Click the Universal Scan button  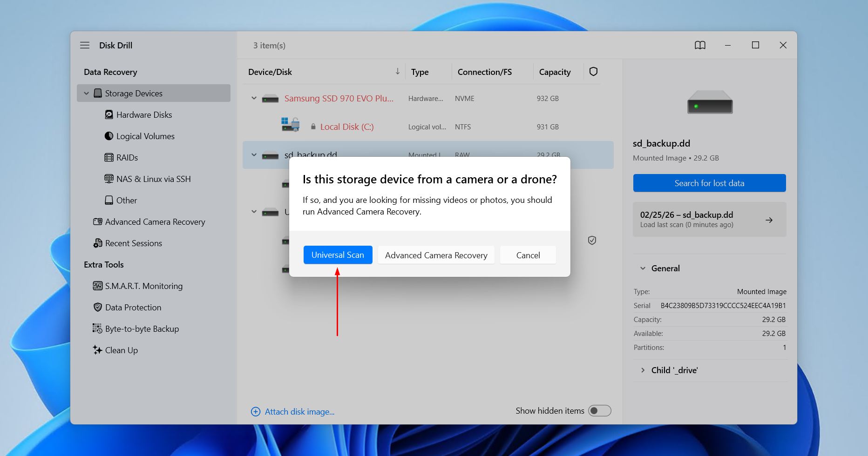click(338, 255)
